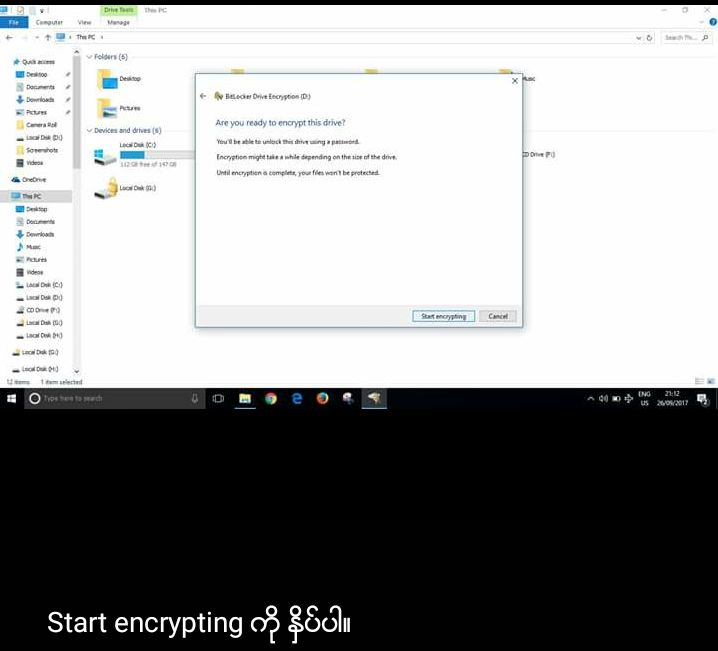
Task: Switch to the View ribbon tab
Action: click(x=84, y=22)
